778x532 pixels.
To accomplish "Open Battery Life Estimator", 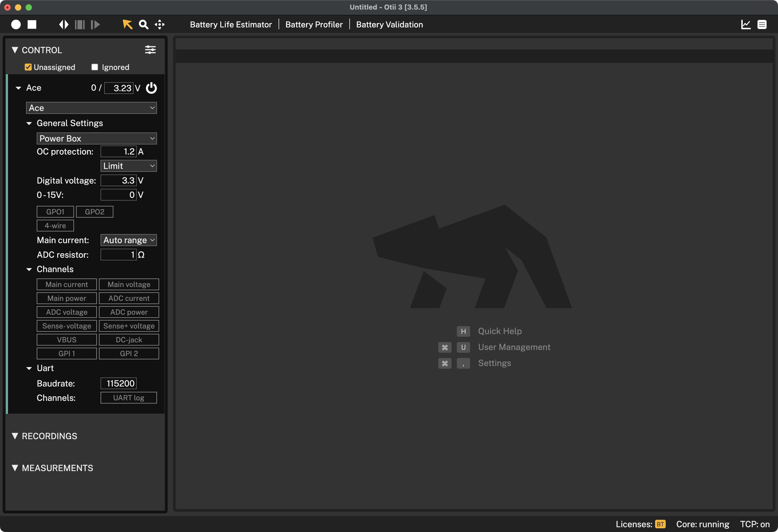I will [231, 24].
